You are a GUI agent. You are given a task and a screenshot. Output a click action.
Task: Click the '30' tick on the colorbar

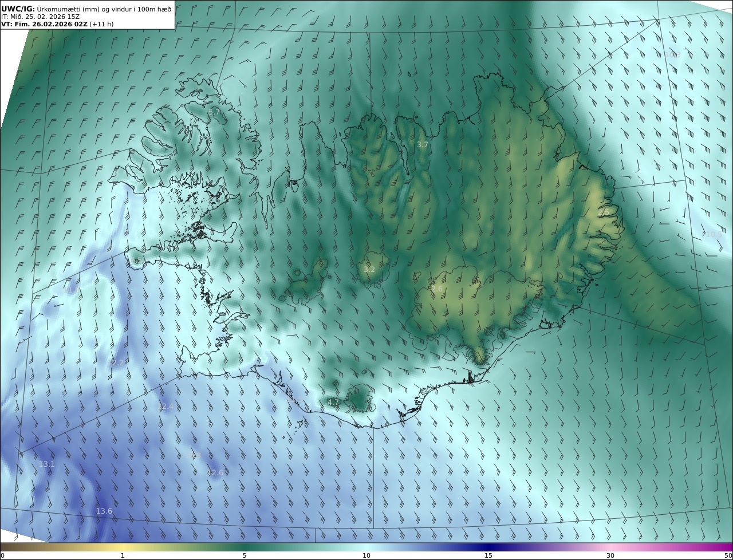(610, 555)
